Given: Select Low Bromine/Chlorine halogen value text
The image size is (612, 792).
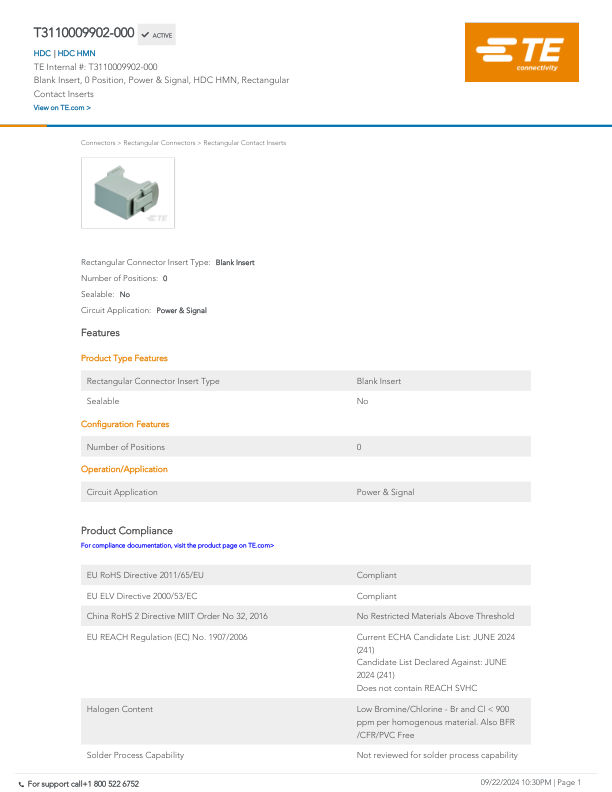Looking at the screenshot, I should click(x=436, y=722).
